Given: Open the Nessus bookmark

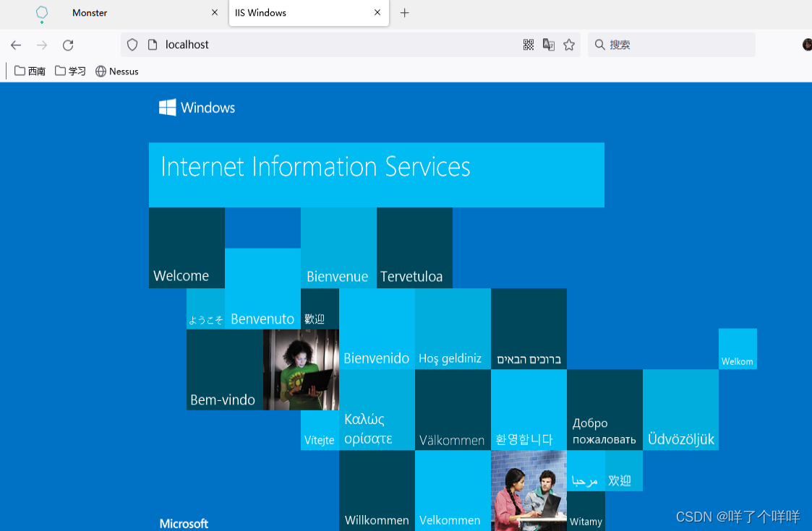Looking at the screenshot, I should pyautogui.click(x=117, y=72).
